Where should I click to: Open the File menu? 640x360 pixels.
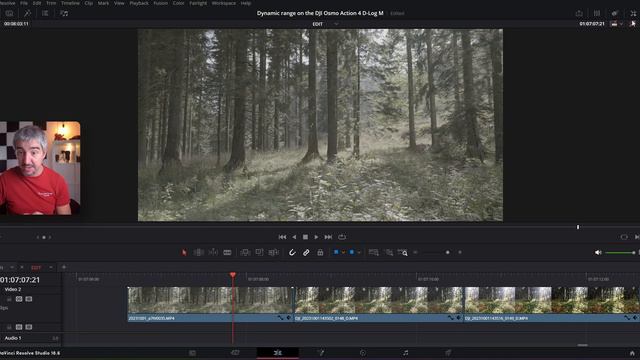point(24,3)
